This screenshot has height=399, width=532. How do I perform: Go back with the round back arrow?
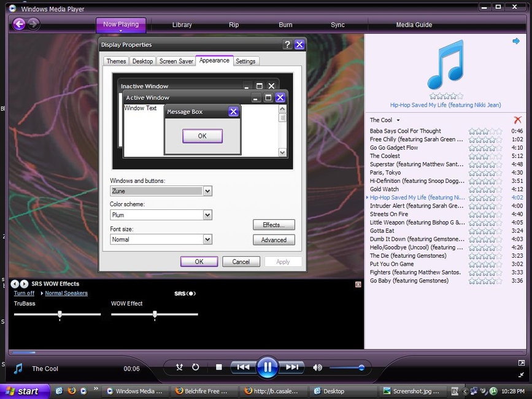click(20, 24)
